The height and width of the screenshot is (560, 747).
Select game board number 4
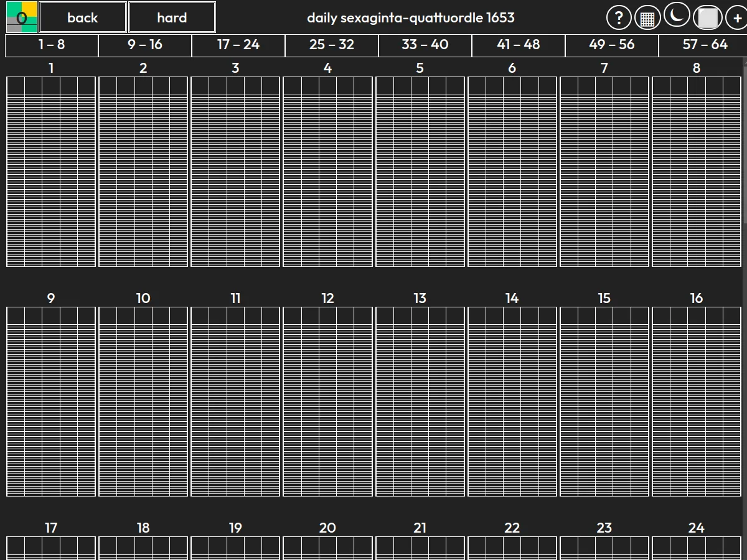coord(328,172)
